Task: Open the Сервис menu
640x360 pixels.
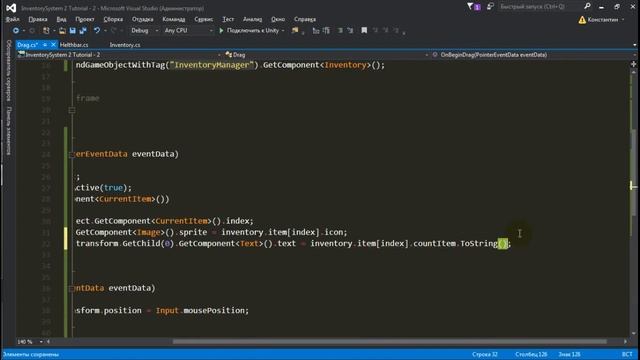Action: point(203,19)
